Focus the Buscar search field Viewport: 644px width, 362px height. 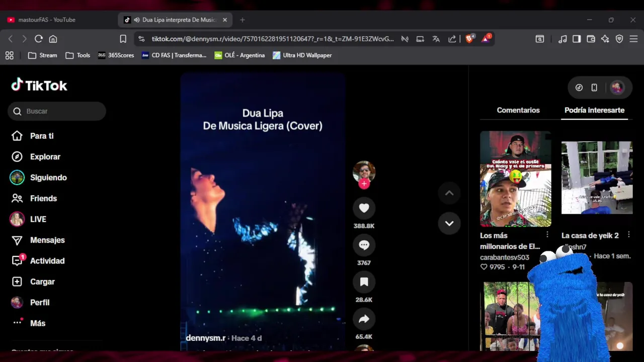tap(57, 111)
